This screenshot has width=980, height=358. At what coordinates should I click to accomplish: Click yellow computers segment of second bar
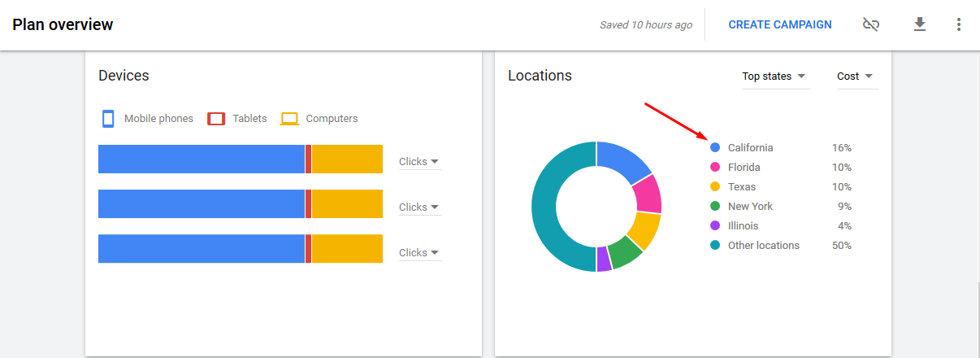pos(347,204)
